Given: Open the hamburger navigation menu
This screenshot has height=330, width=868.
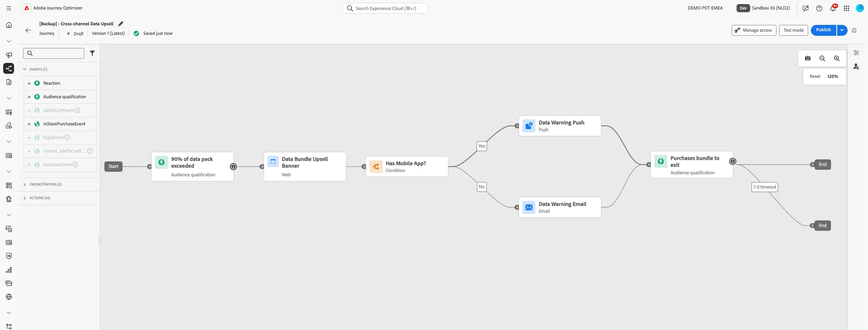Looking at the screenshot, I should click(9, 8).
